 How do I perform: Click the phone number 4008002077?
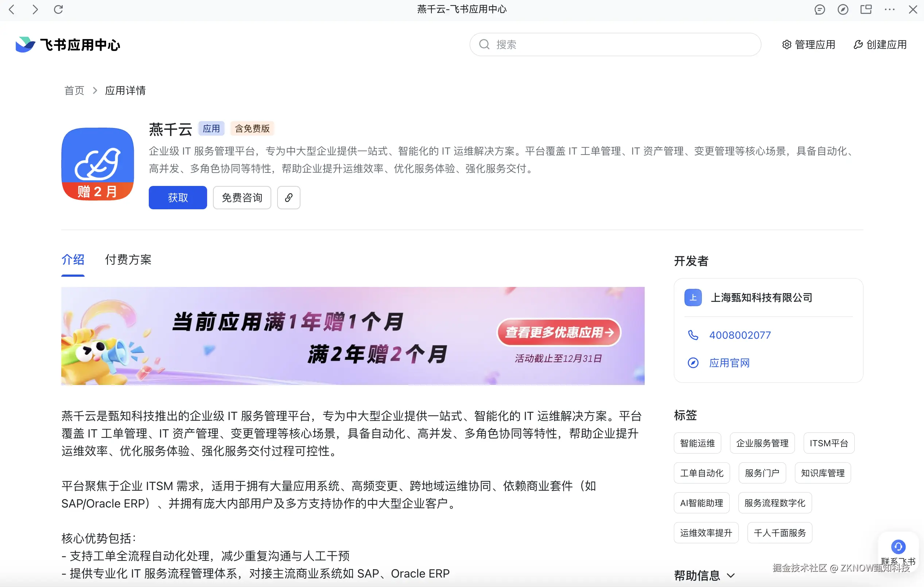tap(739, 335)
